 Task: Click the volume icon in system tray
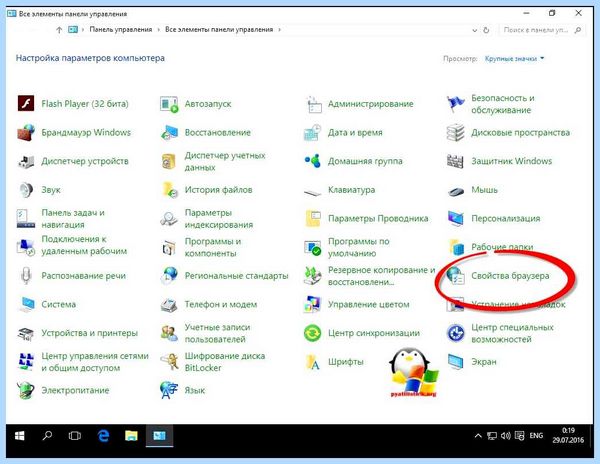pyautogui.click(x=505, y=435)
